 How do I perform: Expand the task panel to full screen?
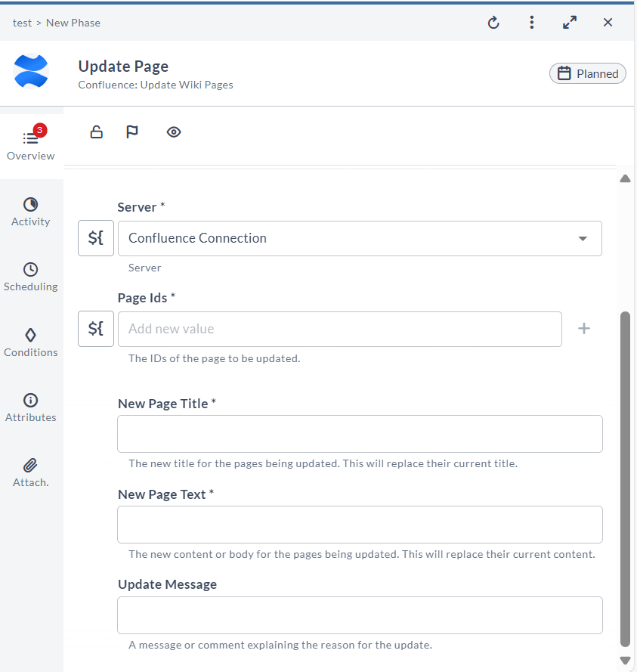point(570,22)
